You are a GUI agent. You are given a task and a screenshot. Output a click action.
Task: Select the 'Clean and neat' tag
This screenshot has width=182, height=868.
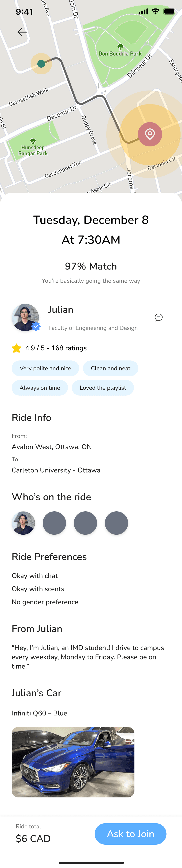point(111,368)
